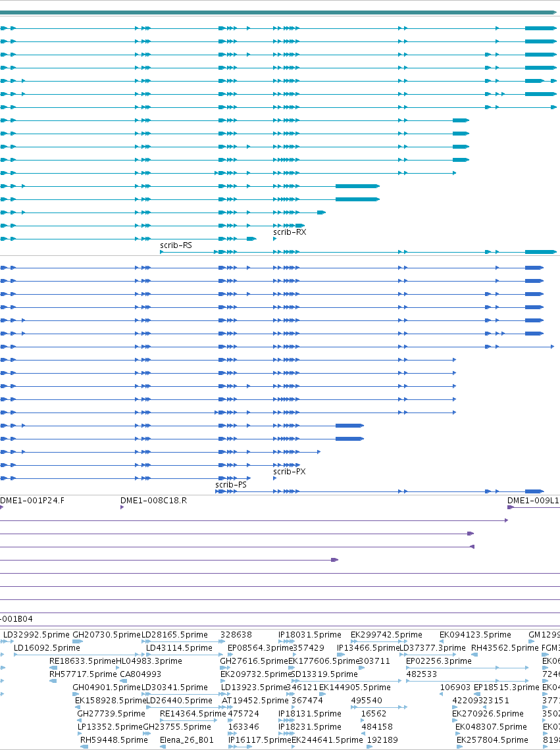Image resolution: width=560 pixels, height=750 pixels.
Task: Click the IP18131.5prime label
Action: point(310,714)
